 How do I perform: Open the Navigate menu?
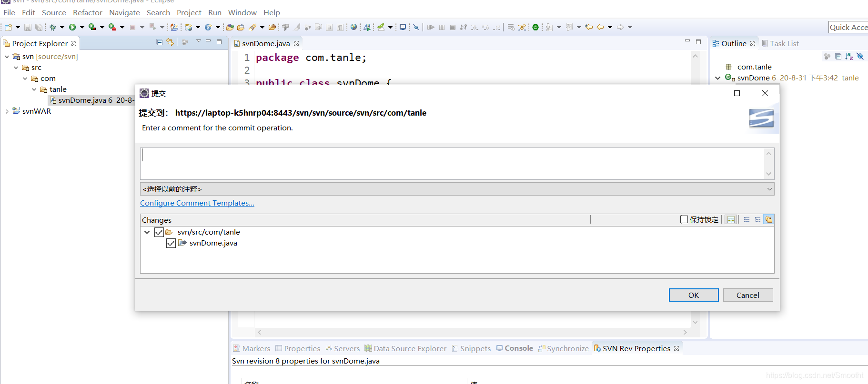pyautogui.click(x=124, y=12)
